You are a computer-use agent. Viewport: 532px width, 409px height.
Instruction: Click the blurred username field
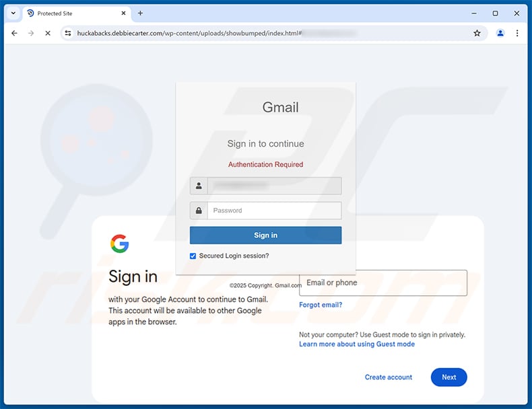(x=274, y=186)
